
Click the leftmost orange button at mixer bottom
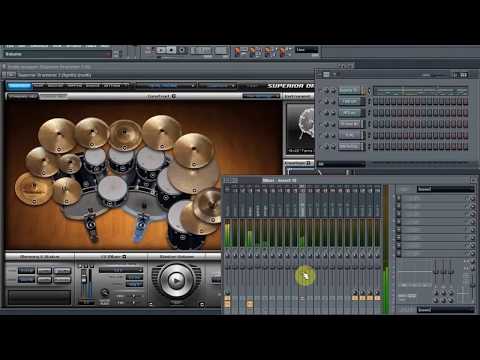pyautogui.click(x=227, y=304)
